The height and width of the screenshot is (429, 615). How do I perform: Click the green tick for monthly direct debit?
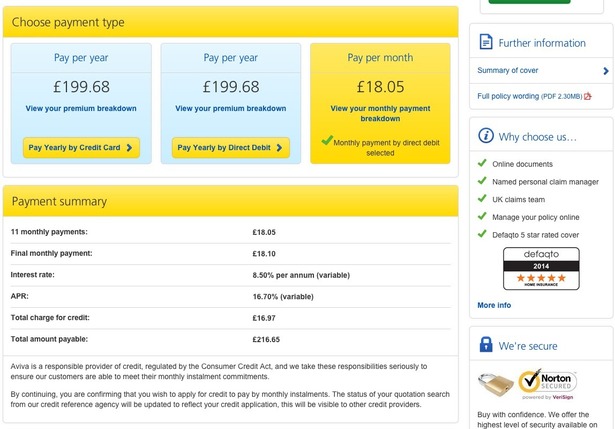(326, 141)
